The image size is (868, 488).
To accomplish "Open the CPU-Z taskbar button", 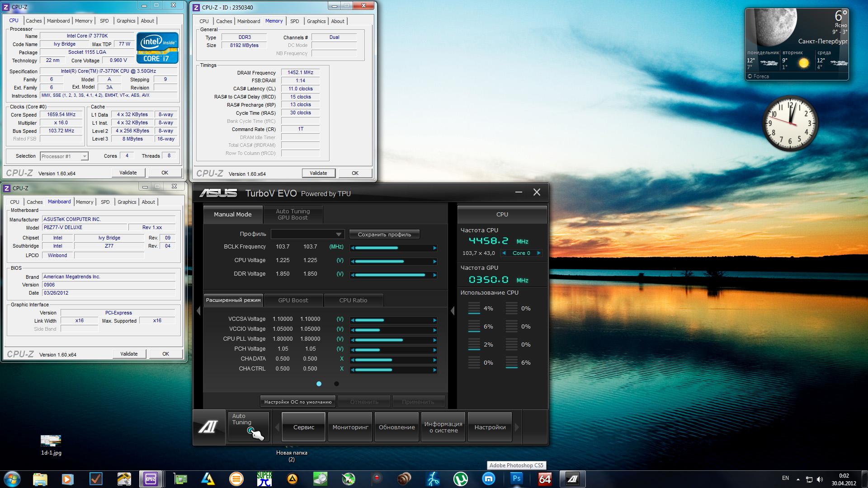I will 150,479.
